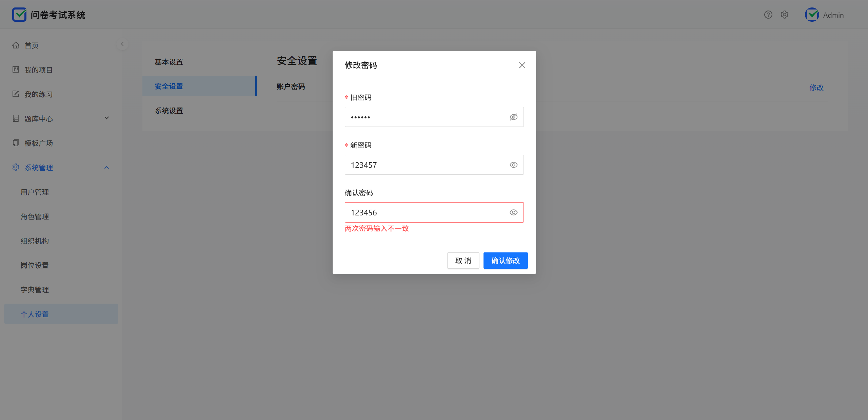This screenshot has height=420, width=868.
Task: Focus the 新密码 input field
Action: [x=434, y=165]
